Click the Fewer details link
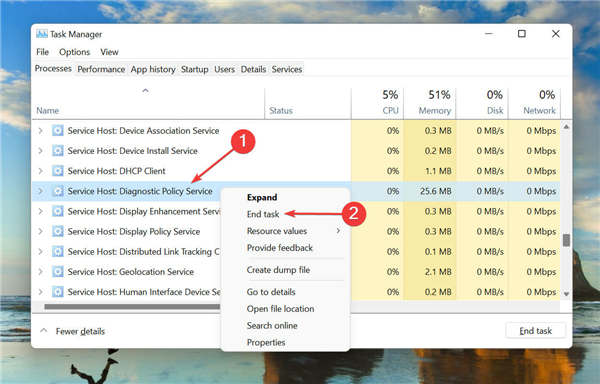The width and height of the screenshot is (600, 384). [x=80, y=331]
